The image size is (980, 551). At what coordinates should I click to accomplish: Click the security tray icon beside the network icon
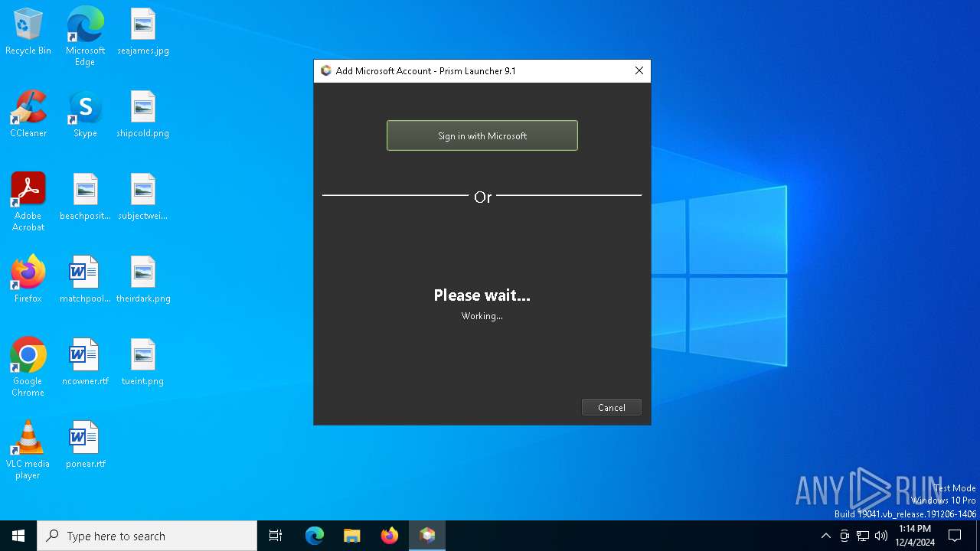click(x=844, y=536)
